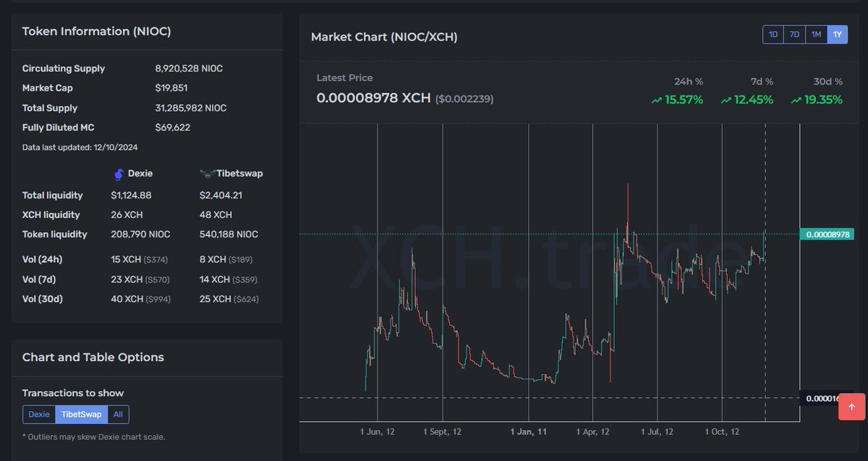Viewport: 868px width, 461px height.
Task: Click the 15.57% 24h change value
Action: 684,100
